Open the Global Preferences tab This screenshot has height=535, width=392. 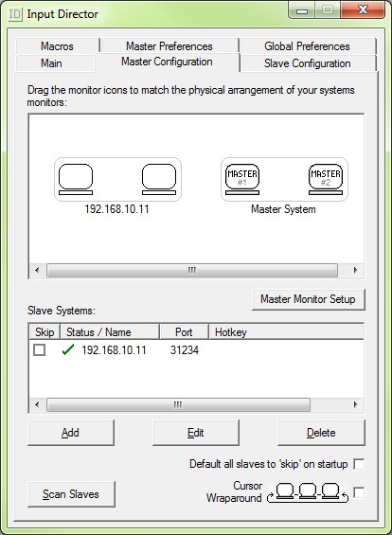click(x=307, y=46)
